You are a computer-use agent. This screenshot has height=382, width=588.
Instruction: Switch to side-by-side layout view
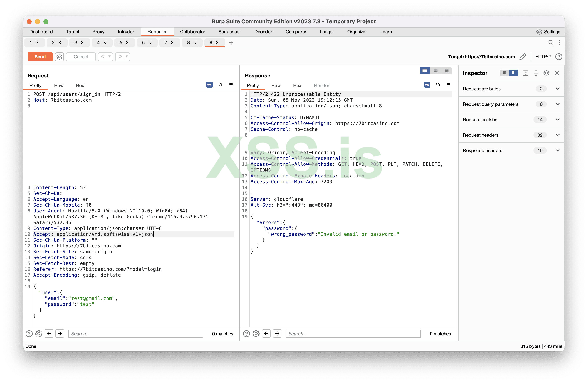point(425,71)
